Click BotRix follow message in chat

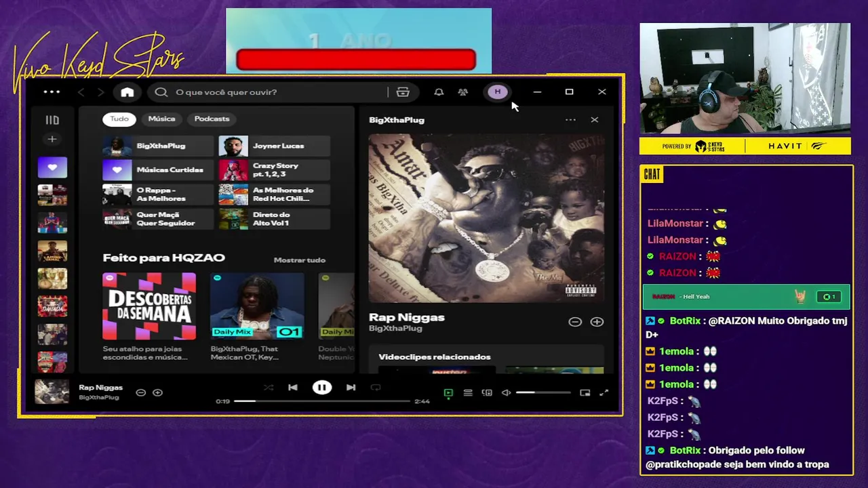(738, 457)
